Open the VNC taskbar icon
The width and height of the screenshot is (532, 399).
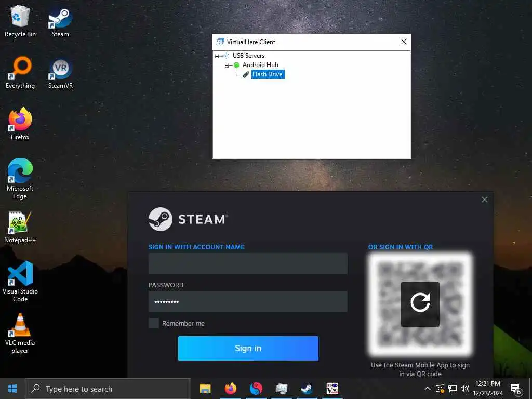click(x=332, y=389)
